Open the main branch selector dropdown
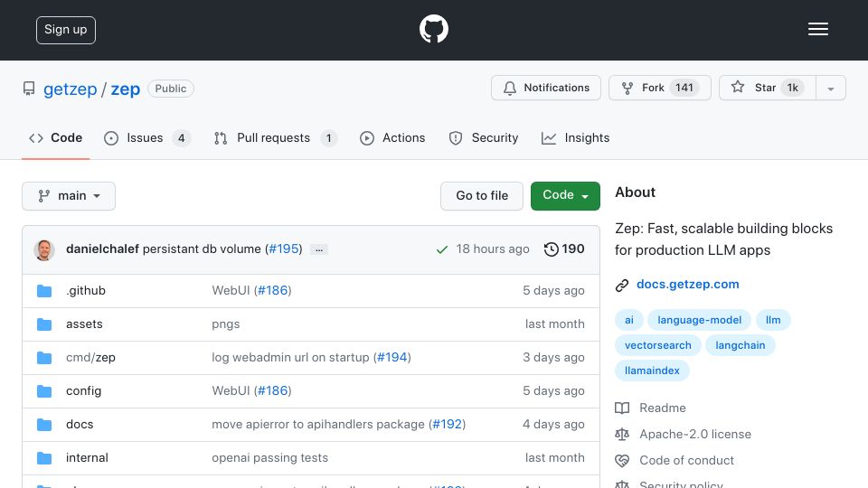Screen dimensions: 868x488 point(69,196)
